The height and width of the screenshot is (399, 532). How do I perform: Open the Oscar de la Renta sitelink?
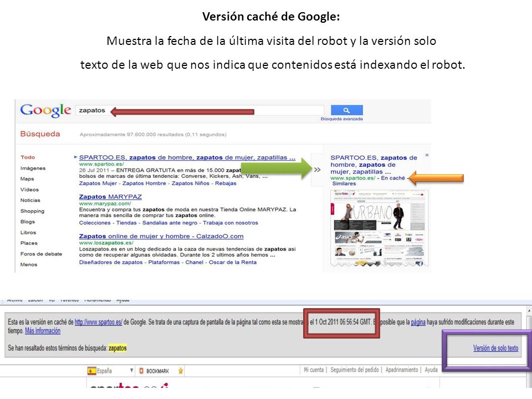(x=233, y=262)
